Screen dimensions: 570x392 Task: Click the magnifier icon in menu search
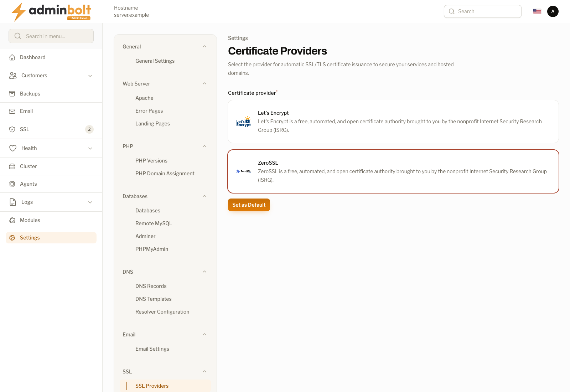click(x=18, y=36)
